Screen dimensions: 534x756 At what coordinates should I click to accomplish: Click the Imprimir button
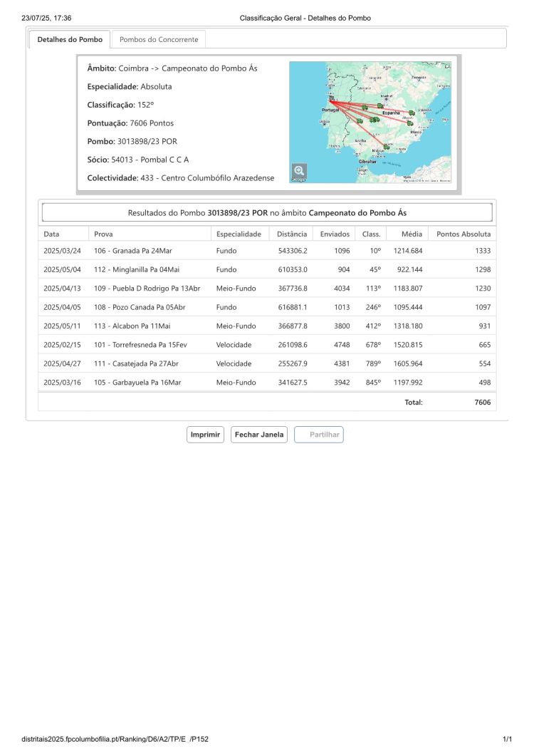205,435
